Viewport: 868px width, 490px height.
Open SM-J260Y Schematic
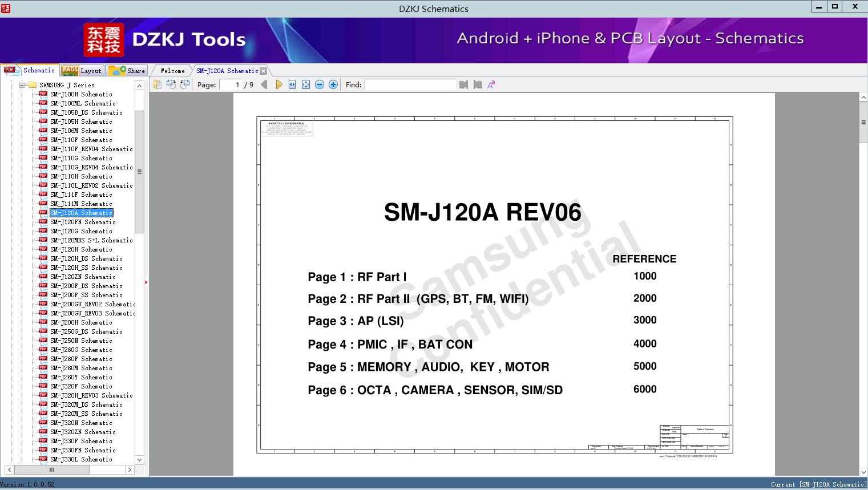pos(81,377)
